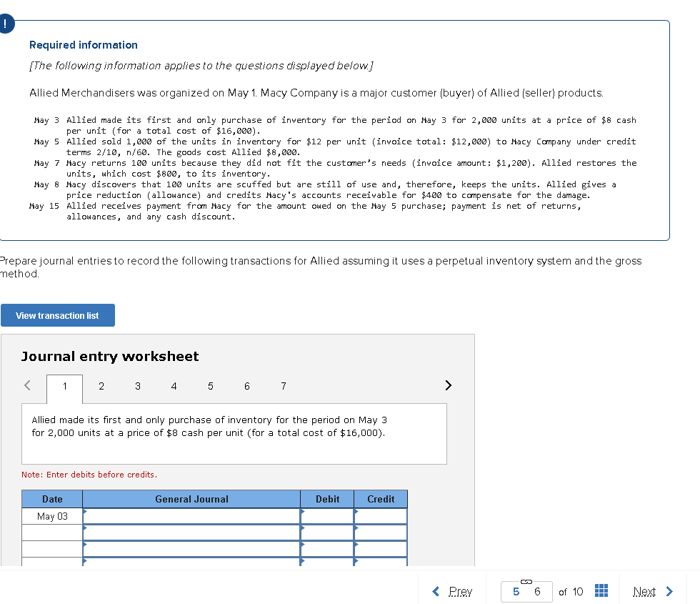Image resolution: width=700 pixels, height=604 pixels.
Task: Select journal entry tab 3
Action: [x=137, y=387]
